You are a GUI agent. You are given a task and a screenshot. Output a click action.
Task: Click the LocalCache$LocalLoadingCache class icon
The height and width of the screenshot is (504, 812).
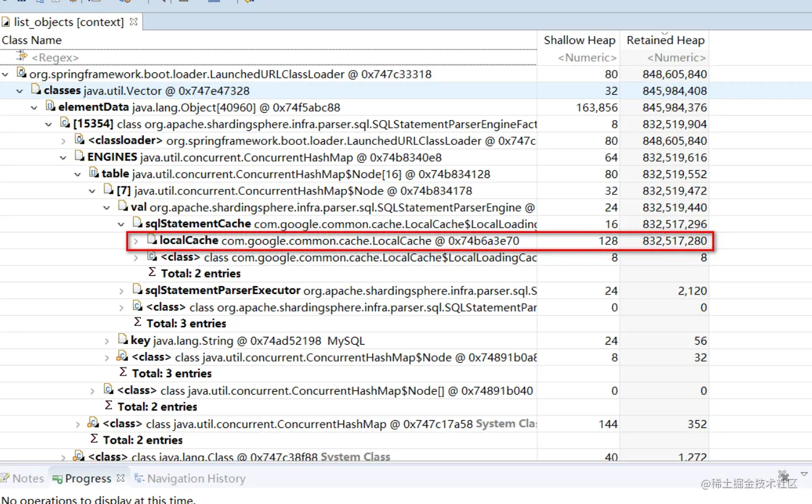[152, 257]
